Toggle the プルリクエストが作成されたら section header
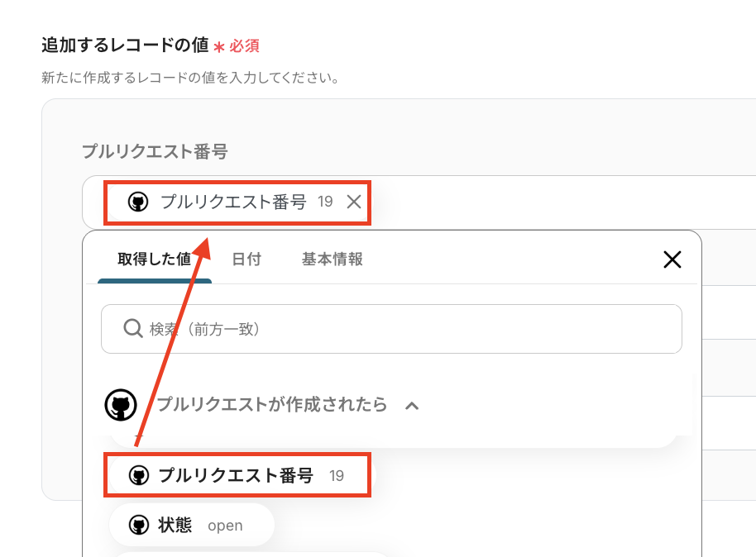 271,405
